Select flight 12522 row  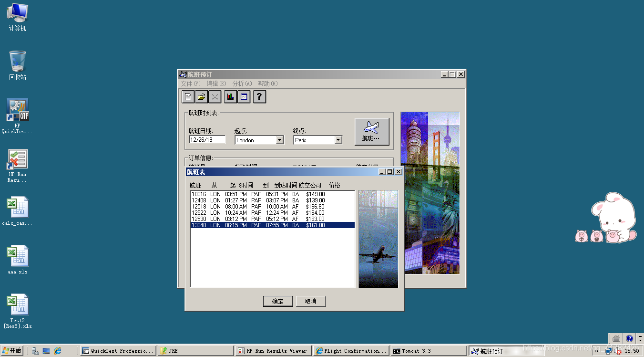[272, 213]
